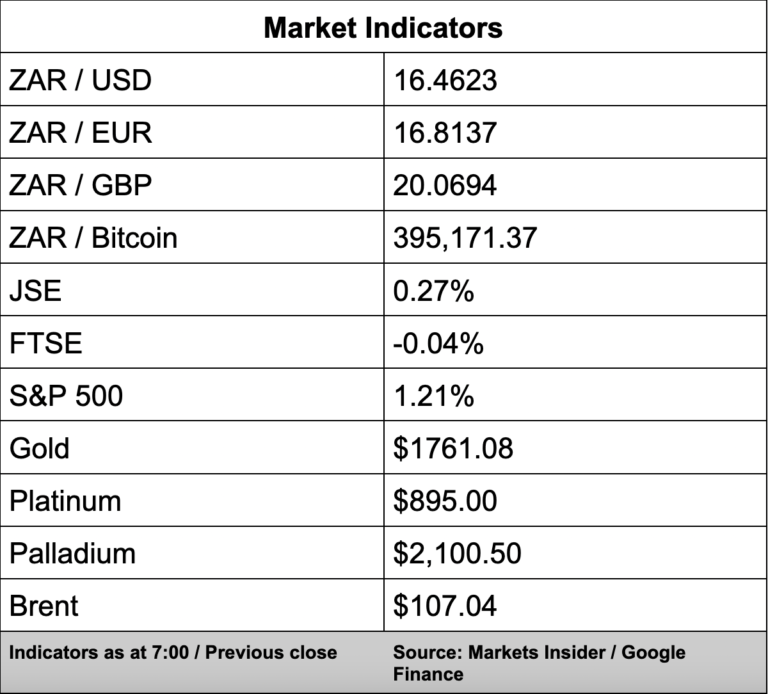
Task: Select the JSE row label
Action: (36, 291)
